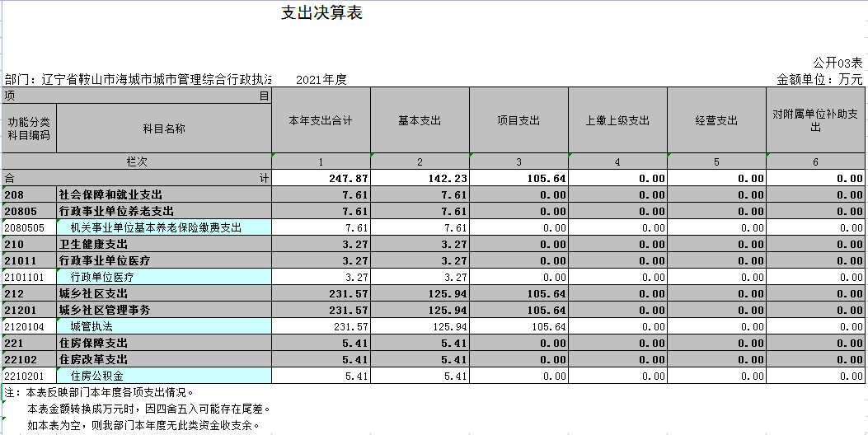Click the code cell 22102
868x435 pixels.
30,359
